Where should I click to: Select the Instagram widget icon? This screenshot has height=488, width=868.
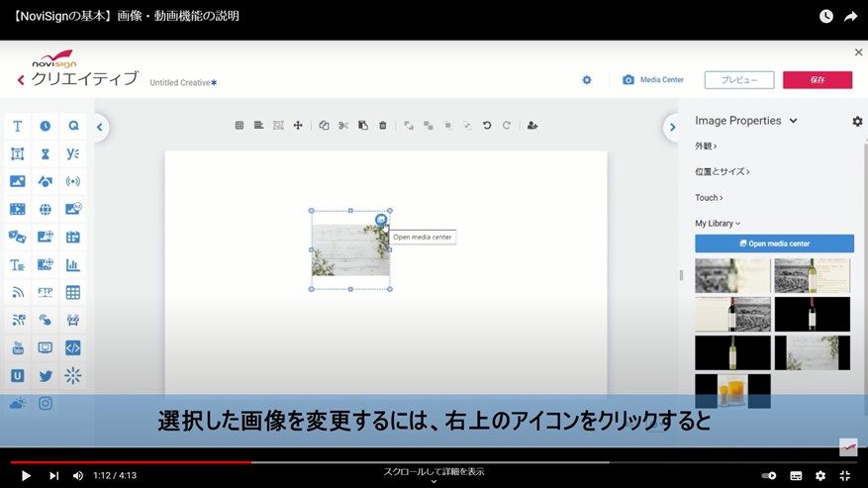pyautogui.click(x=46, y=403)
